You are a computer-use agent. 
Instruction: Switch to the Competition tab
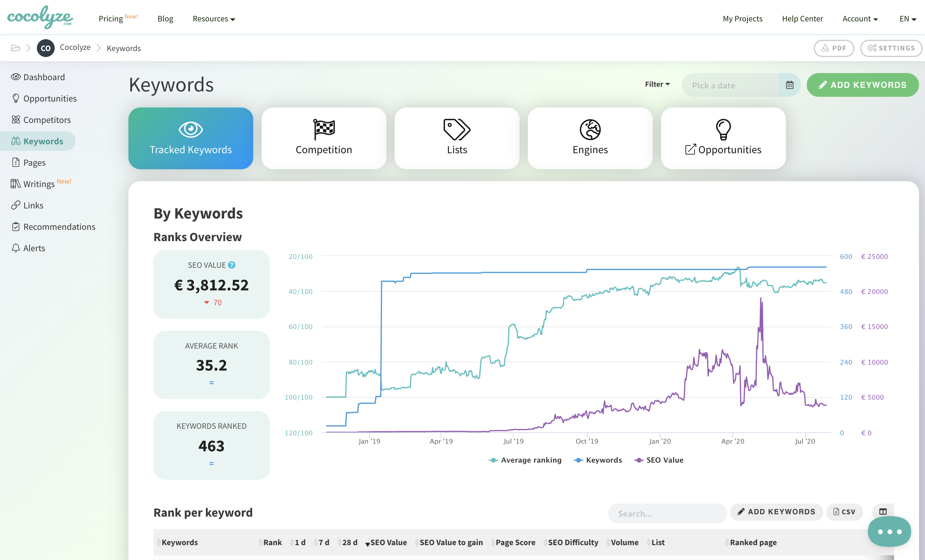(324, 138)
